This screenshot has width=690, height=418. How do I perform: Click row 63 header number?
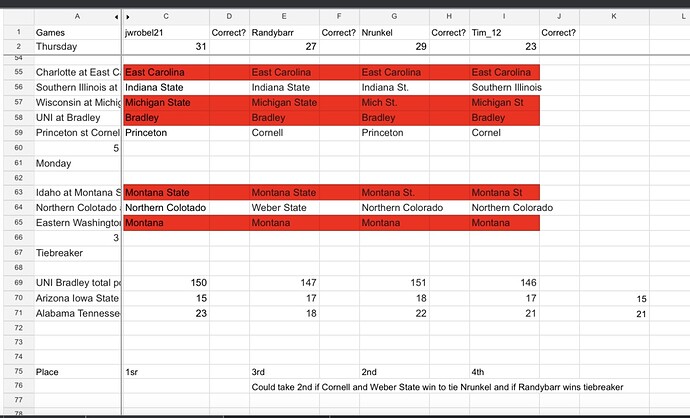coord(16,191)
